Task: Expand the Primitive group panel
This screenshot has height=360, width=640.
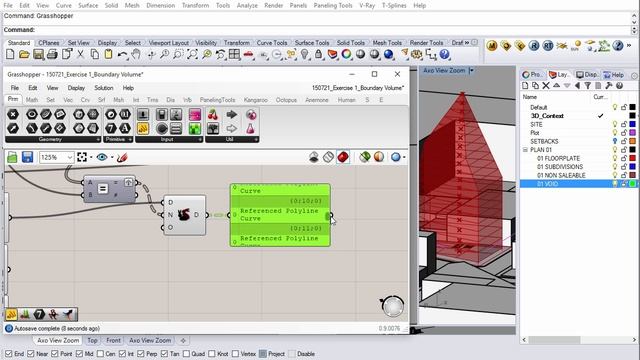Action: point(130,139)
